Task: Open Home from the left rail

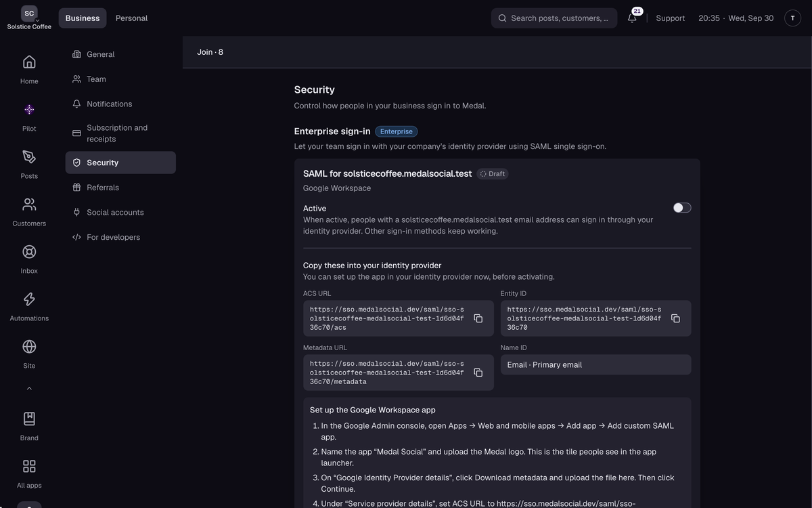Action: (29, 69)
